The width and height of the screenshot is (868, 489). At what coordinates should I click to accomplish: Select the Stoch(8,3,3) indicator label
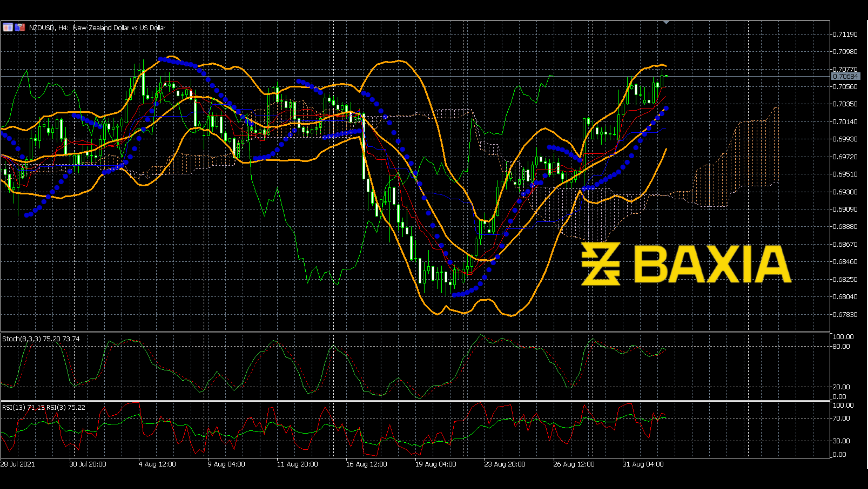(40, 339)
